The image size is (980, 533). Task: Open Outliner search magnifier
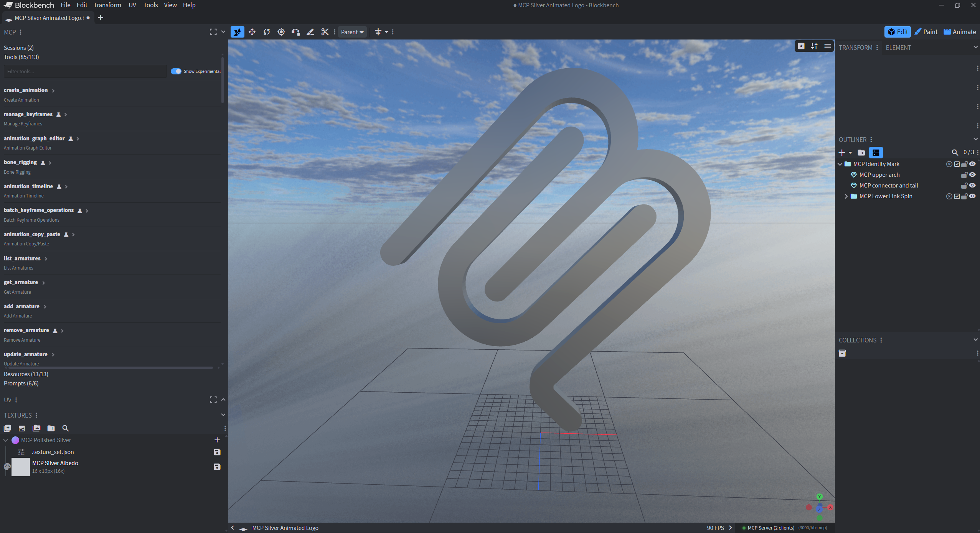coord(955,153)
